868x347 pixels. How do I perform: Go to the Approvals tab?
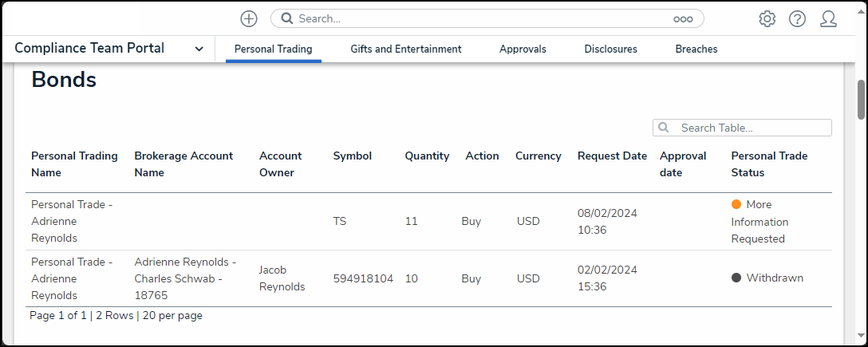(x=523, y=49)
